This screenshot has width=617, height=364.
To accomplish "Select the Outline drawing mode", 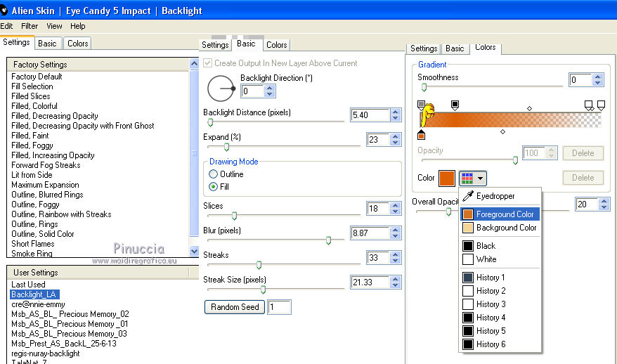I will tap(213, 174).
